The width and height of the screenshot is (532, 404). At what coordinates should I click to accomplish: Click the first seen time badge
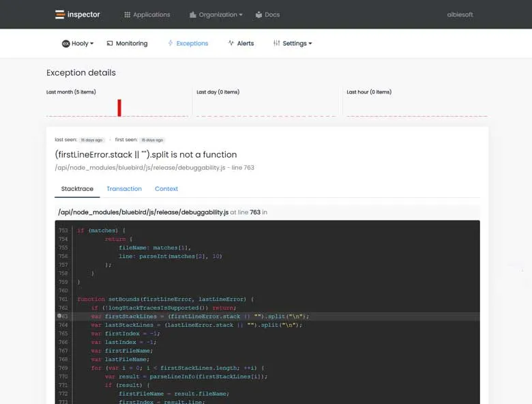coord(152,140)
